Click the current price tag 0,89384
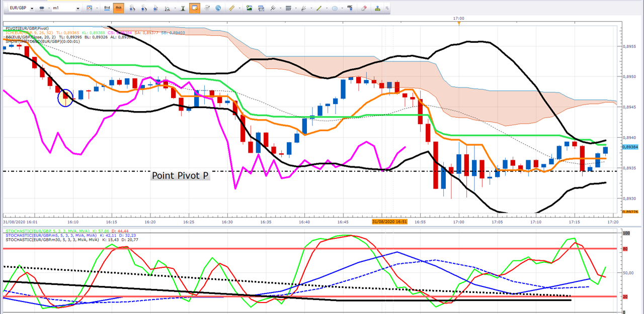 click(x=630, y=147)
